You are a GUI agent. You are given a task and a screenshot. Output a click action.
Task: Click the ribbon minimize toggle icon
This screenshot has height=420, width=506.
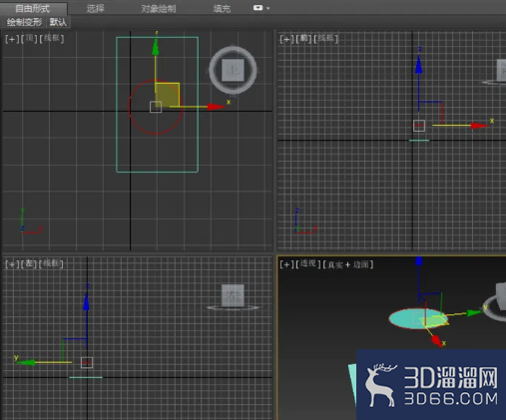[x=257, y=8]
